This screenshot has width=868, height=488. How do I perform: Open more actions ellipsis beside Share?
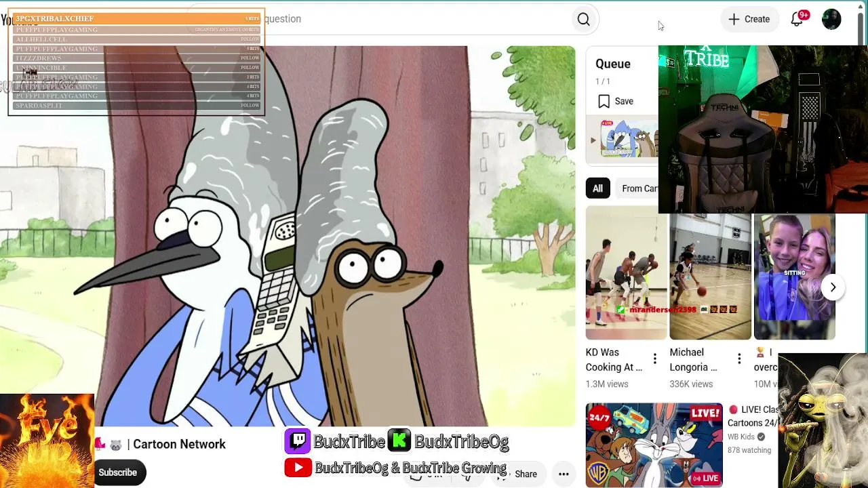coord(564,474)
